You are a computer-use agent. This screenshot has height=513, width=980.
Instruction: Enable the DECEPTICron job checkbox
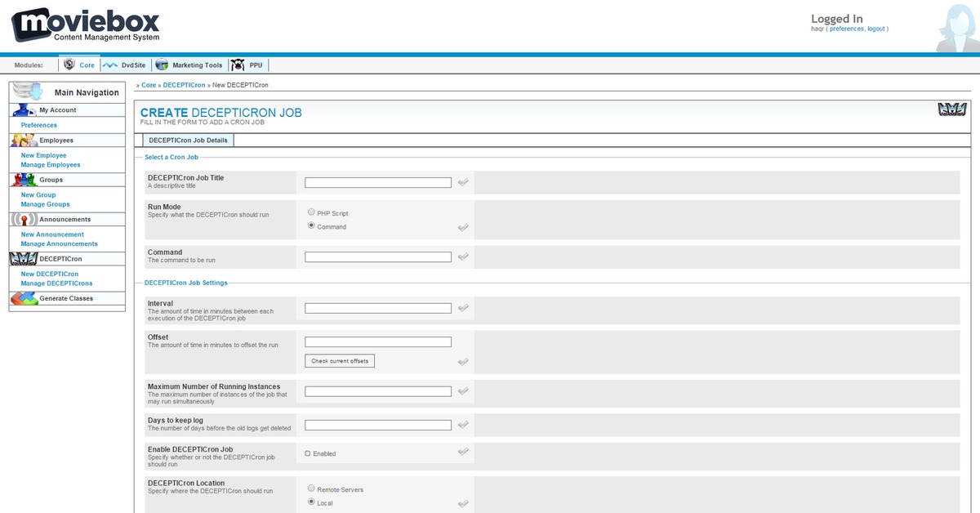308,453
